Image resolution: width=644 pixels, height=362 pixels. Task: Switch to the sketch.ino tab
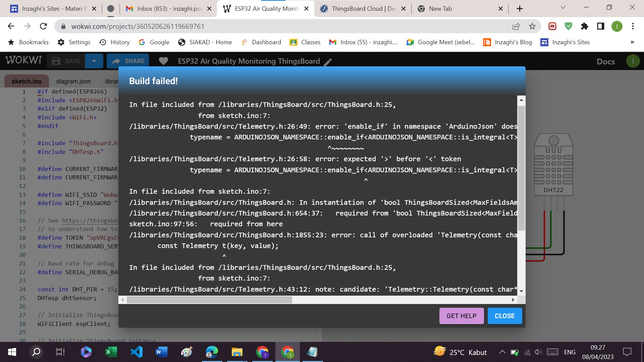26,81
